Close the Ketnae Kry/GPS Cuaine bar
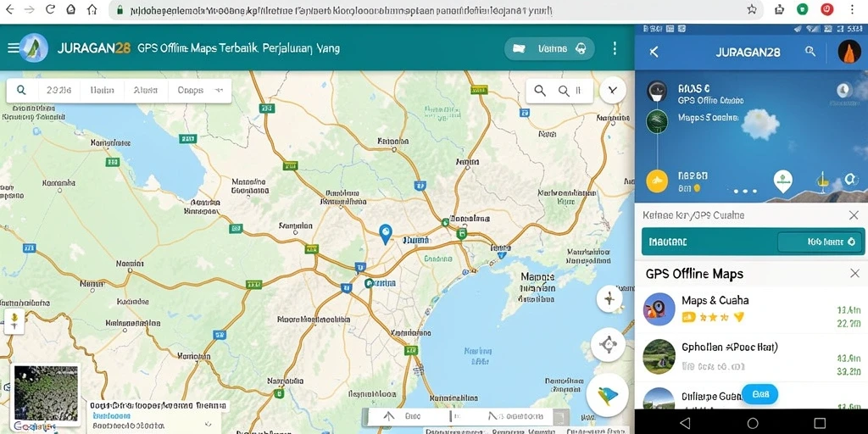Screen dimensions: 868x434 tap(854, 215)
